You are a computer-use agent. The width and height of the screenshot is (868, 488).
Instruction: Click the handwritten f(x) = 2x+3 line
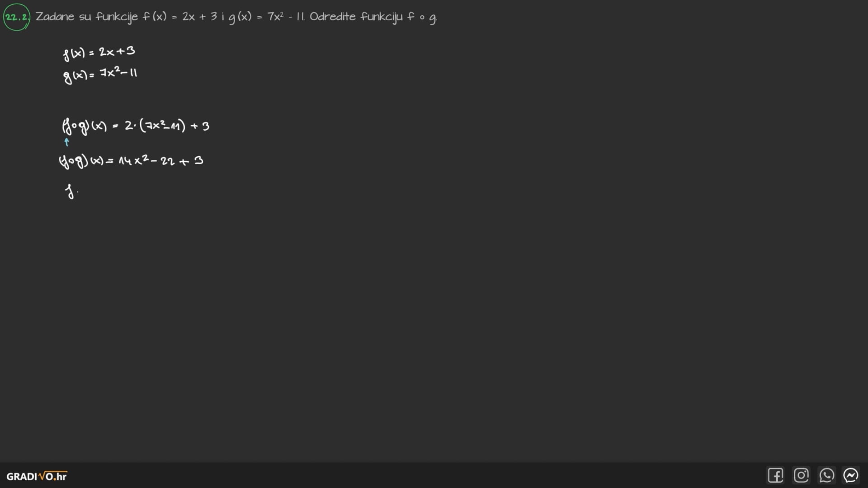click(x=99, y=52)
